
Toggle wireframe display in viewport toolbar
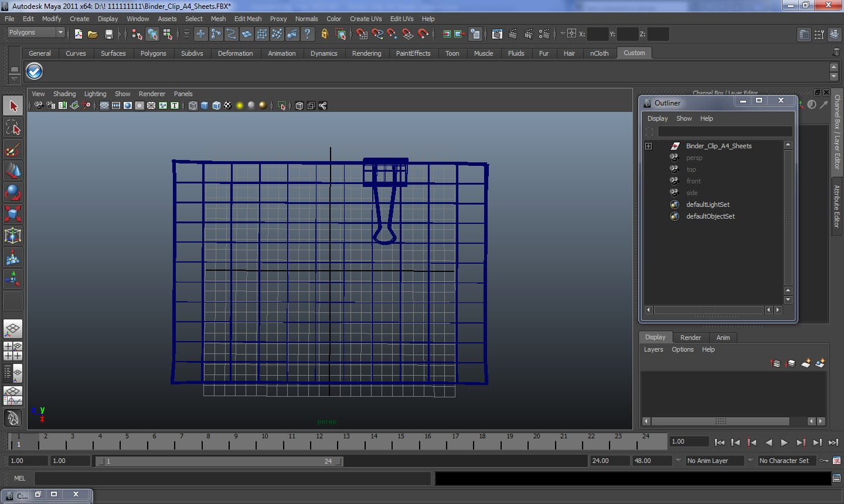193,105
